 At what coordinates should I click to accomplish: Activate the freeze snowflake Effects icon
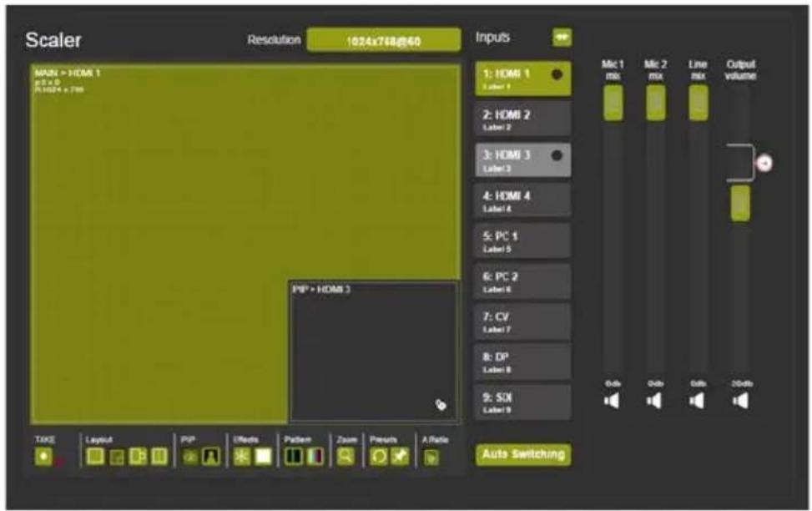[242, 457]
